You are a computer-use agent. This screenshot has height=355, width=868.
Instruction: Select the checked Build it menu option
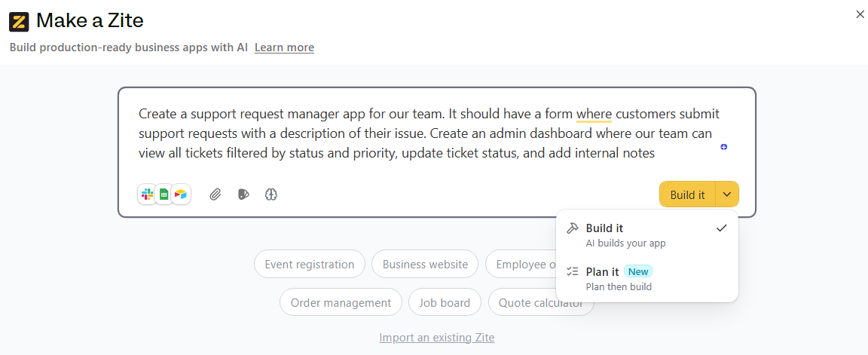pyautogui.click(x=647, y=235)
